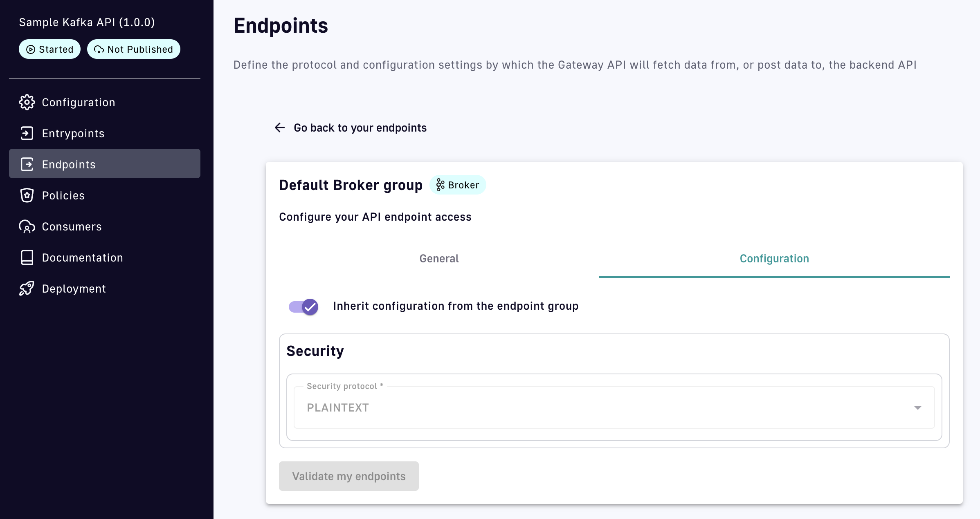
Task: Click the Started status badge
Action: (49, 49)
